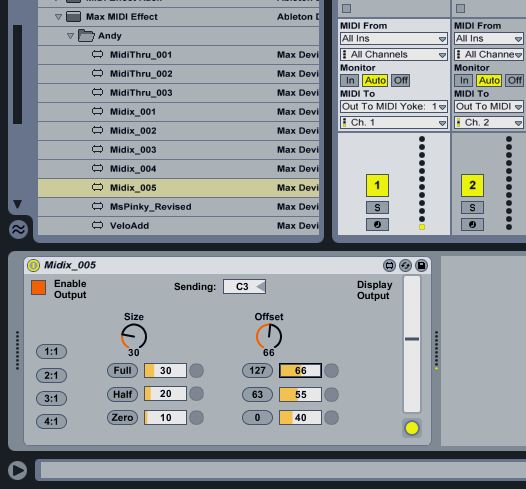This screenshot has height=489, width=526.
Task: Select the MidiThru_003 device in the browser
Action: (178, 93)
